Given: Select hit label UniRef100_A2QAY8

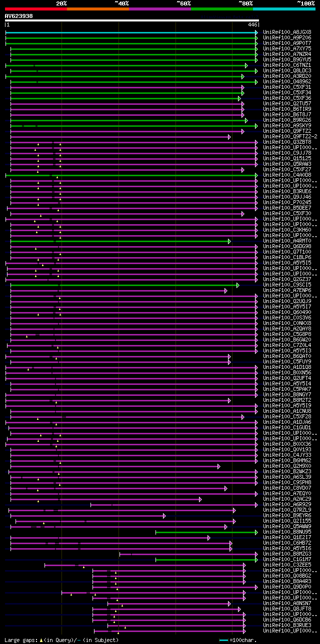Looking at the screenshot, I should (287, 328).
